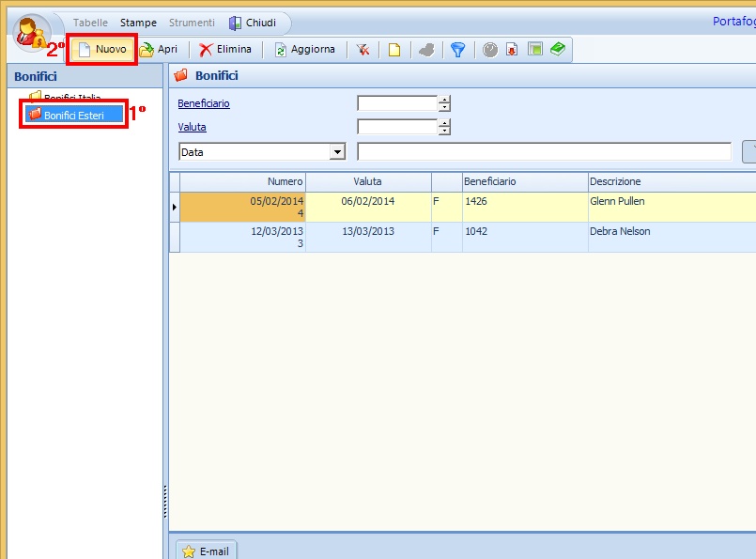Open the Tabelle menu
The image size is (756, 559).
pyautogui.click(x=90, y=23)
